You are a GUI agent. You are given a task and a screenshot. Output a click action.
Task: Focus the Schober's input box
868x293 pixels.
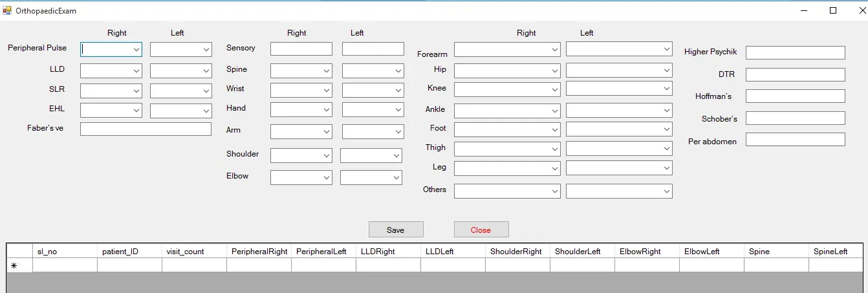(x=796, y=118)
